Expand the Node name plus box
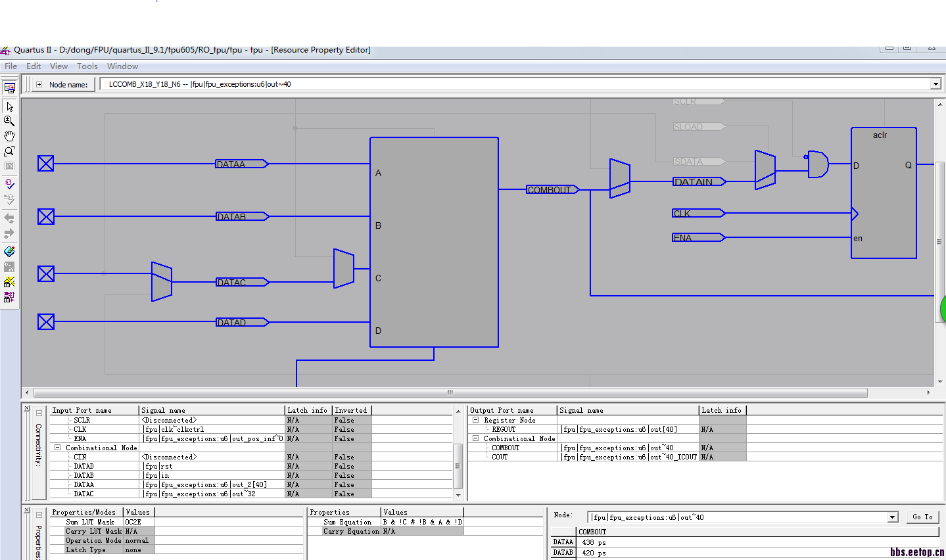 [39, 85]
